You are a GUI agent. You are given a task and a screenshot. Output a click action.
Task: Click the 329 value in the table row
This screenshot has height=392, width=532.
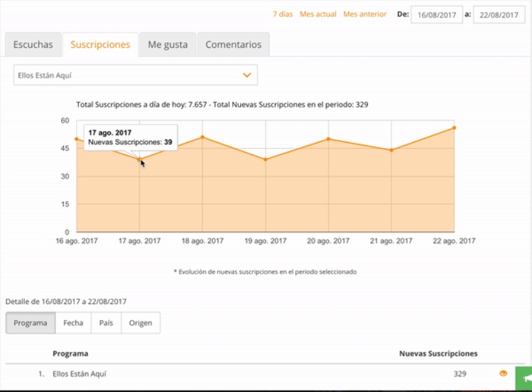[x=460, y=374]
